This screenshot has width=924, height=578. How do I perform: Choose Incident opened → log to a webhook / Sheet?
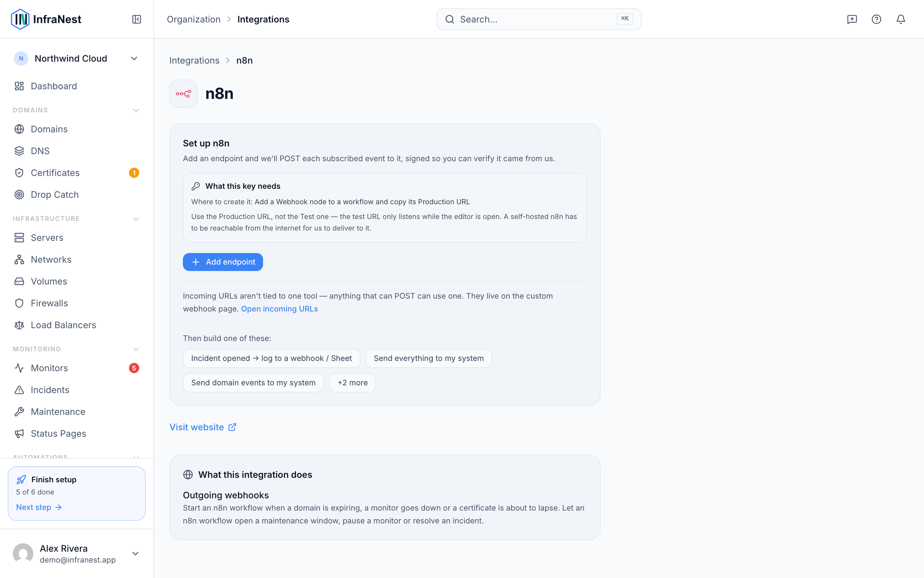click(x=271, y=358)
